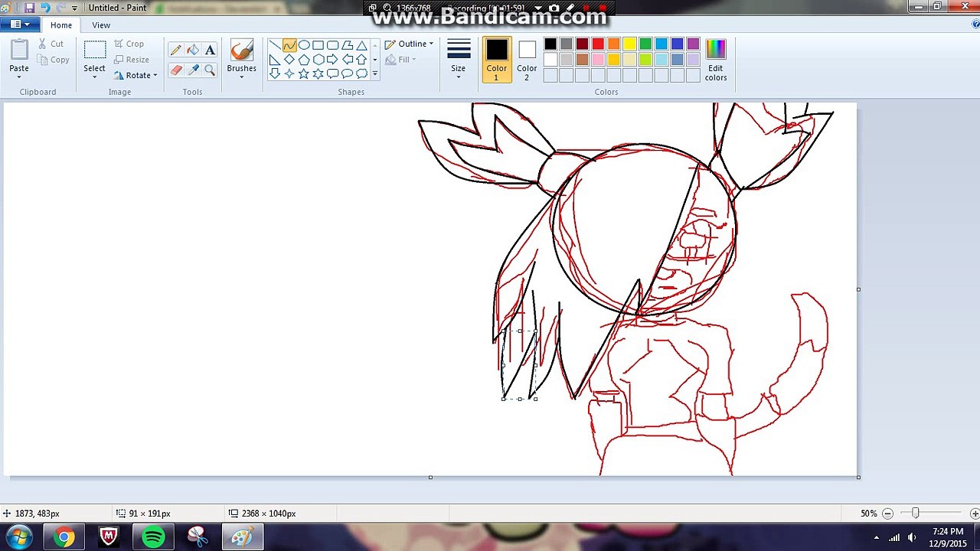Switch to the Home ribbon tab

61,24
